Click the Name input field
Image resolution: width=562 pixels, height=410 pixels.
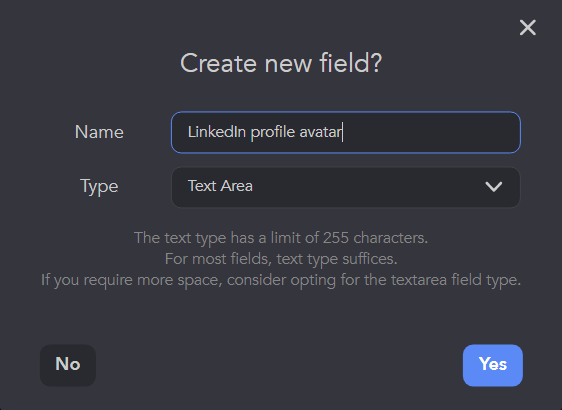346,132
